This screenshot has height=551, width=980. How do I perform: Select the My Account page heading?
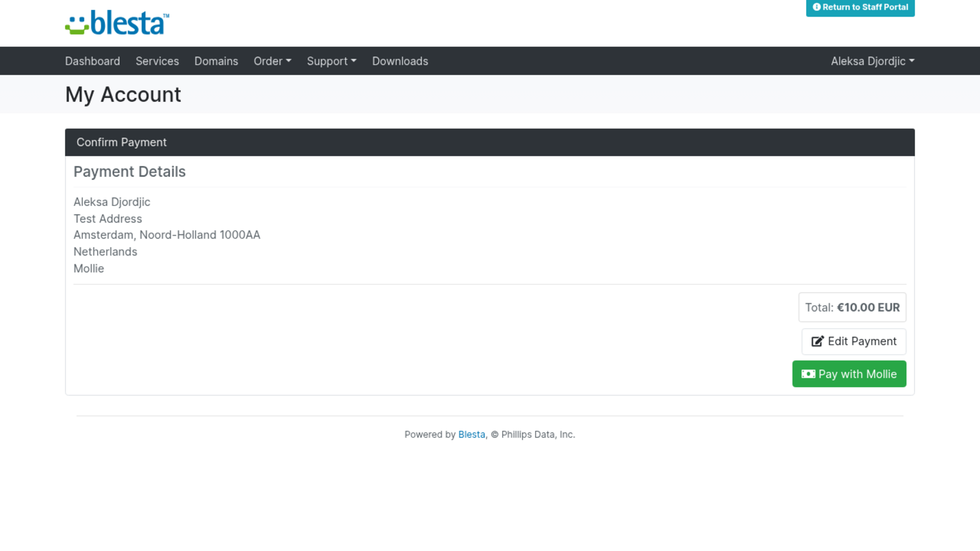pyautogui.click(x=123, y=95)
